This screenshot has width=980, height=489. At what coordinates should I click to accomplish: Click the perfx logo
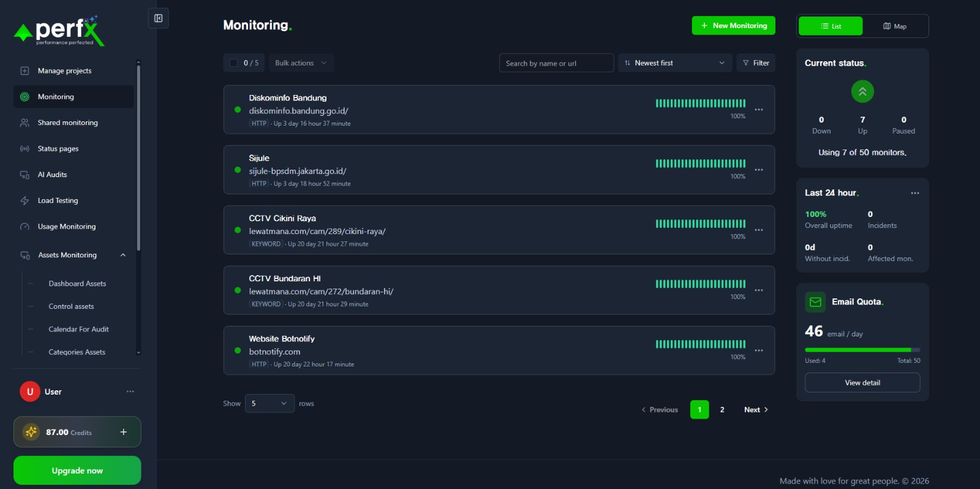pyautogui.click(x=59, y=31)
